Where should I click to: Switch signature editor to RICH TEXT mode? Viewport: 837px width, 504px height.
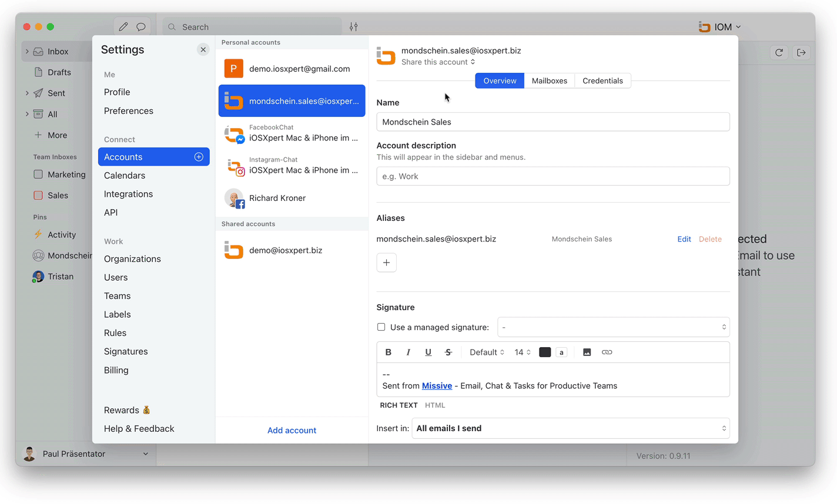coord(399,405)
